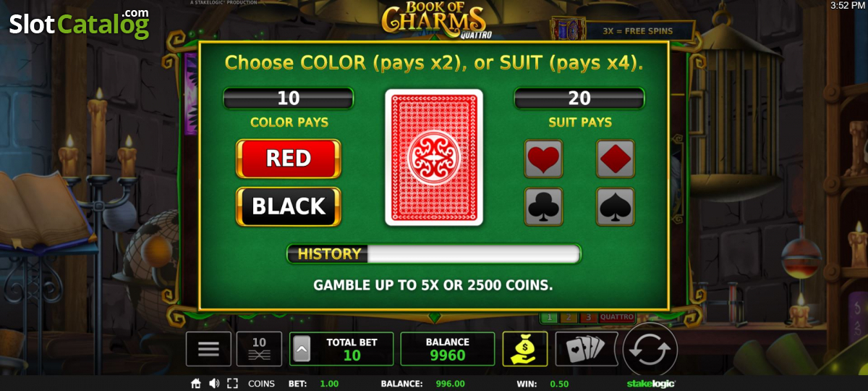Go to the home icon
This screenshot has height=391, width=868.
click(x=195, y=384)
